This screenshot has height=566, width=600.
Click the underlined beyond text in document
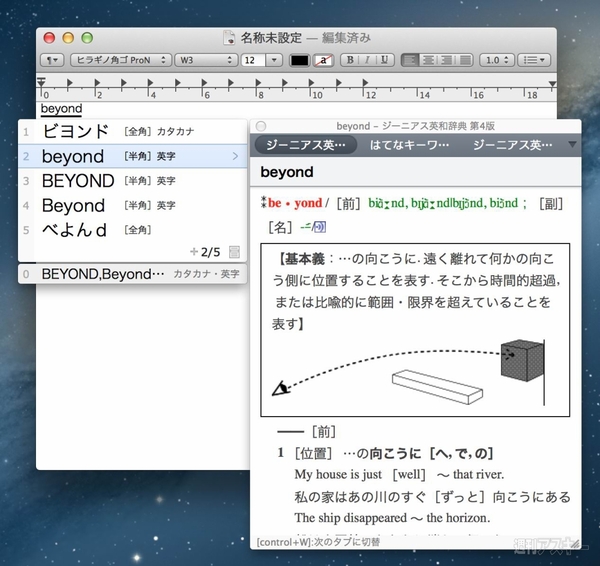point(61,109)
